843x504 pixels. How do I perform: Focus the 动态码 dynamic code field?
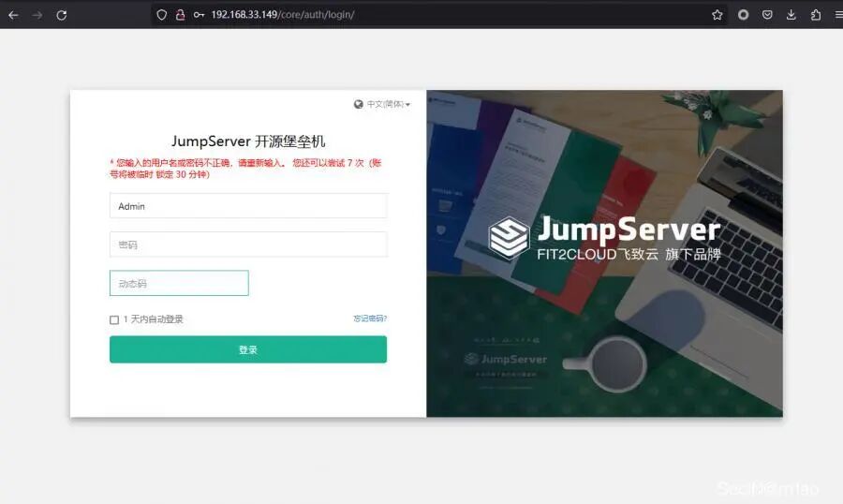tap(179, 284)
